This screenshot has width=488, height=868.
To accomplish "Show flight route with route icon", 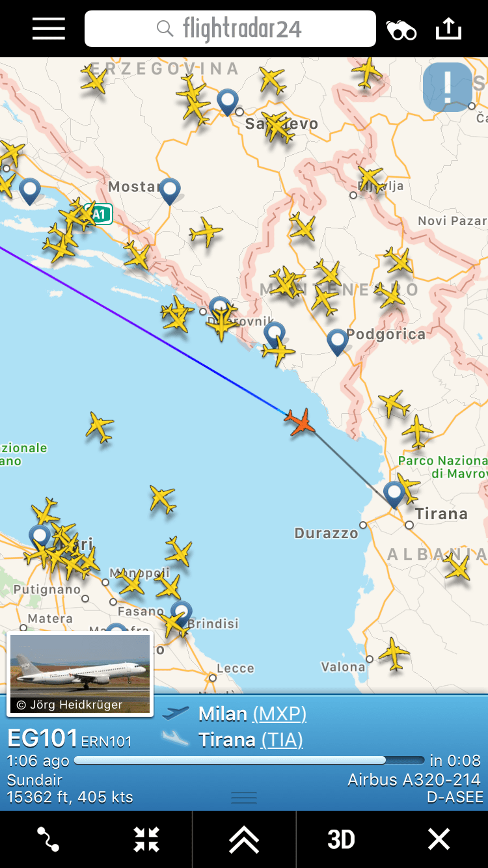I will [x=49, y=839].
